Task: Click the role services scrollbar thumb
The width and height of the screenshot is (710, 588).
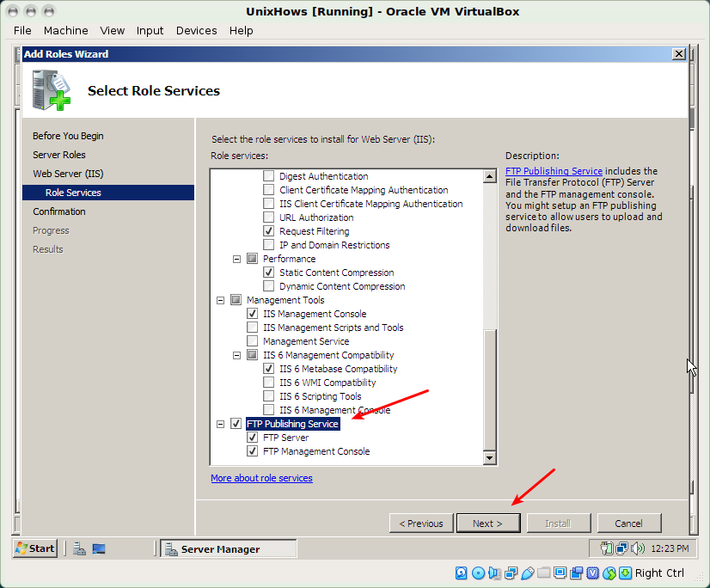Action: click(489, 389)
